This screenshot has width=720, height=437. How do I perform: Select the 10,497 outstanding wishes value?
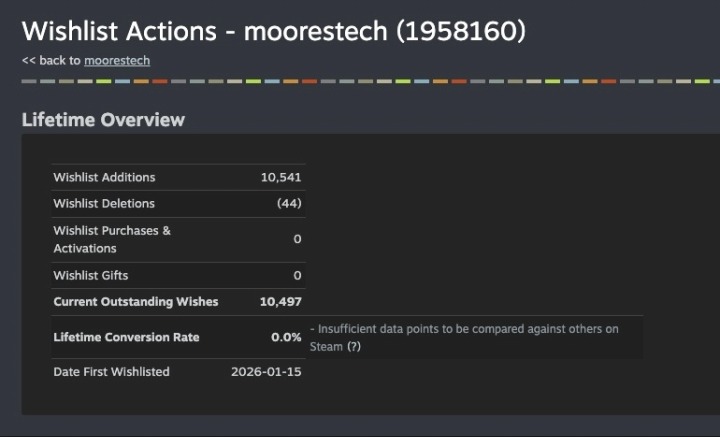(x=280, y=301)
